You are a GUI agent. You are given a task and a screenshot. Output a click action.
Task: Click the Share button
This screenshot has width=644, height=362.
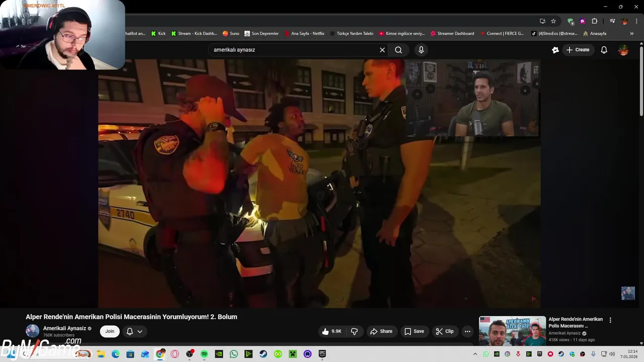tap(381, 331)
